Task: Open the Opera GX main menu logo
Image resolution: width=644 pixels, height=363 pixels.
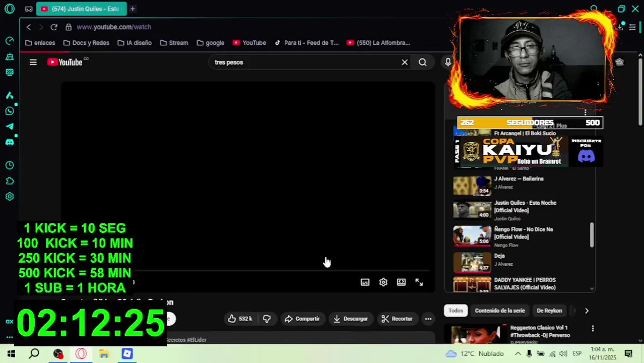Action: click(x=10, y=9)
